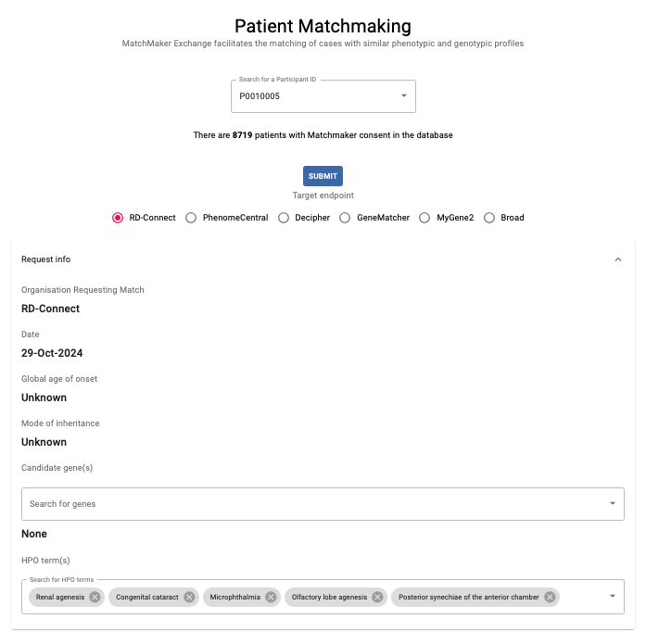Select the RD-Connect target endpoint
The width and height of the screenshot is (659, 644).
(x=118, y=218)
